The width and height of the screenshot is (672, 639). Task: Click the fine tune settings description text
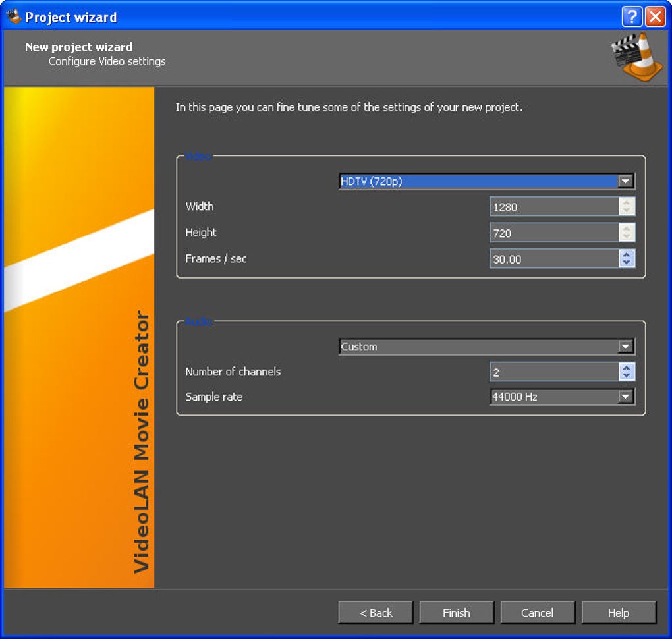coord(349,107)
